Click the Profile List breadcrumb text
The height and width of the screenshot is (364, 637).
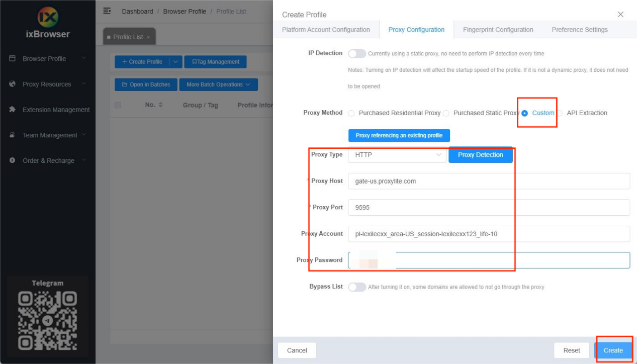click(231, 11)
